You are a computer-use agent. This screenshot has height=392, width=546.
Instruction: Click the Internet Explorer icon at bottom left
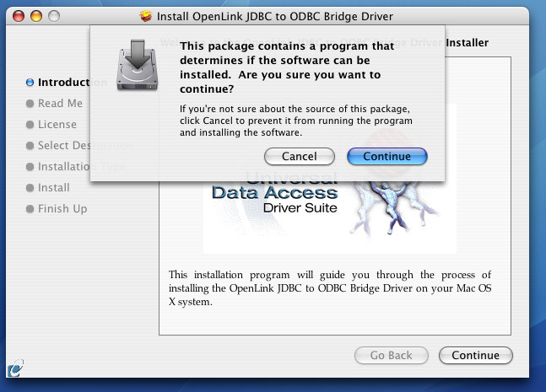pos(15,368)
